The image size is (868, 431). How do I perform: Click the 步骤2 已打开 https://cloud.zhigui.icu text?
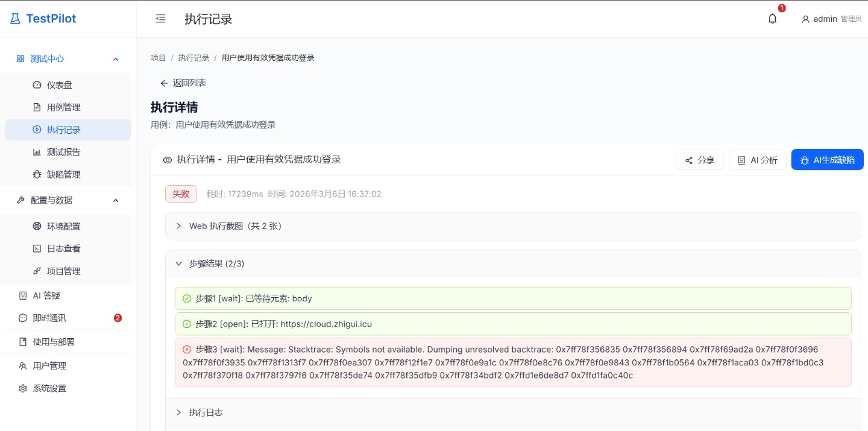[284, 324]
